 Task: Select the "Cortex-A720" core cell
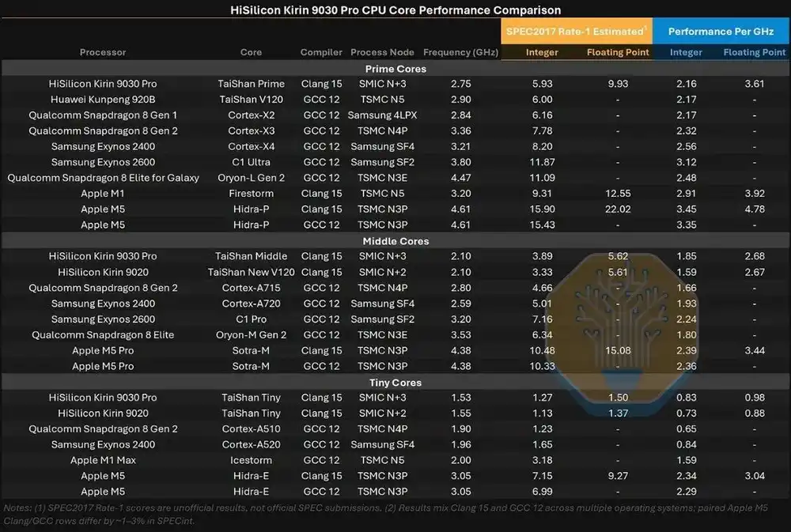pos(252,304)
